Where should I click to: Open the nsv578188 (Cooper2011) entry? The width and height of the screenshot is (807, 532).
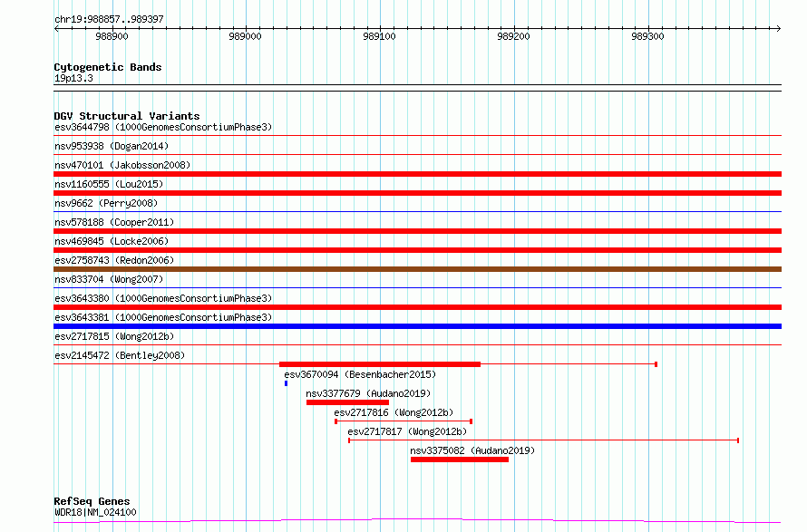click(114, 222)
